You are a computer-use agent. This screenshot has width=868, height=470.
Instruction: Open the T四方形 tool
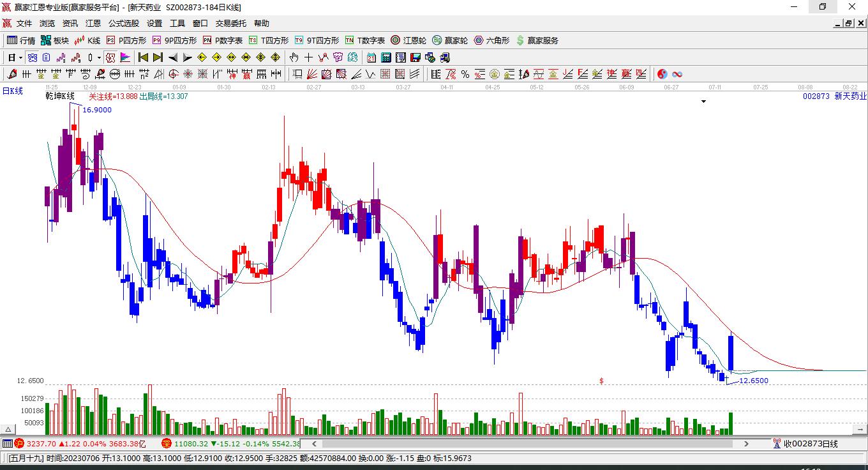pyautogui.click(x=269, y=40)
